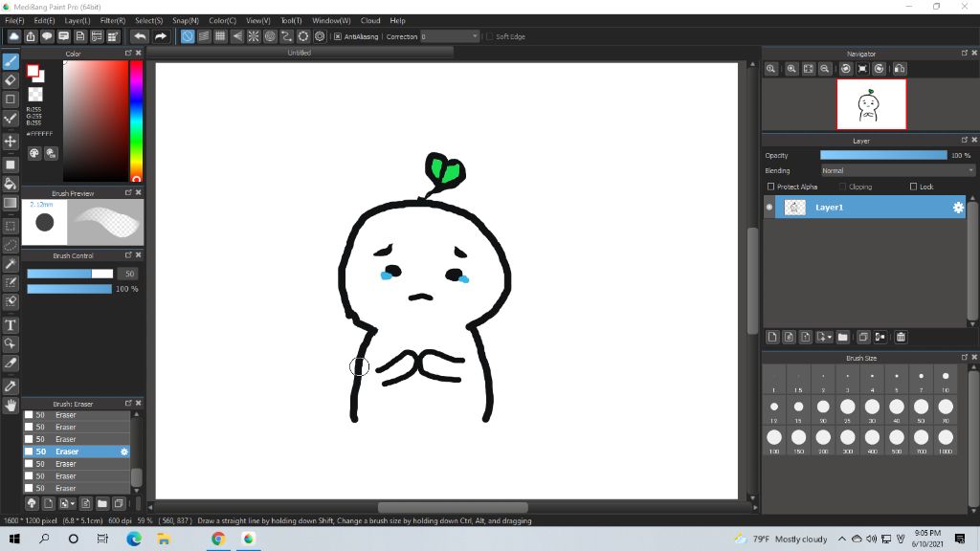Undock the Layer panel
This screenshot has width=980, height=551.
pyautogui.click(x=965, y=140)
